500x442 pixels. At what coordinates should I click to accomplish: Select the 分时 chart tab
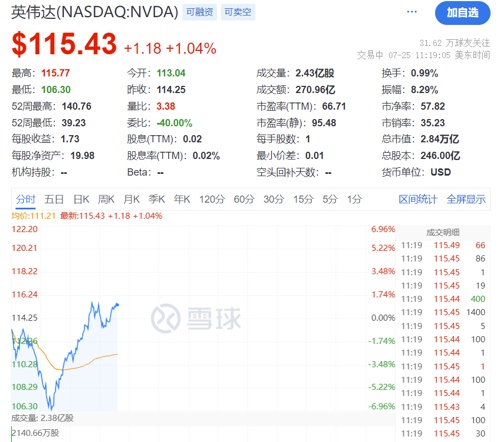click(x=25, y=199)
